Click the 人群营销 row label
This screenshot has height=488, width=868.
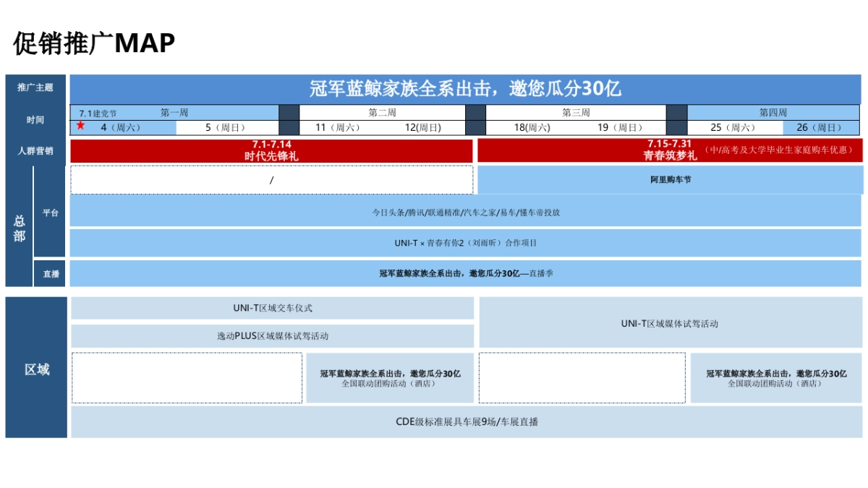pos(35,150)
